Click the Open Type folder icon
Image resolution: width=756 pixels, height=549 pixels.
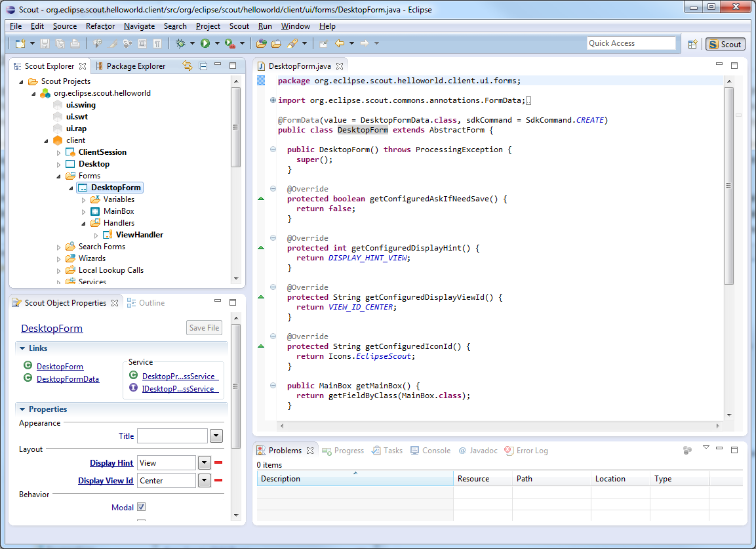pos(276,43)
